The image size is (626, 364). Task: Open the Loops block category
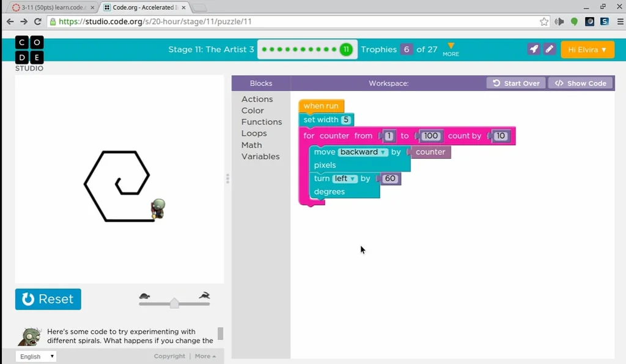(x=254, y=133)
